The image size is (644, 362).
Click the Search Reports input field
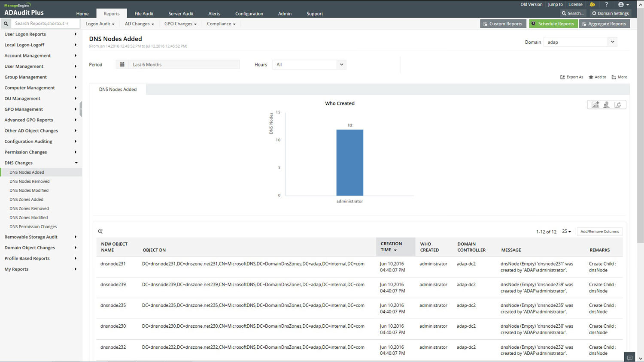(x=45, y=24)
